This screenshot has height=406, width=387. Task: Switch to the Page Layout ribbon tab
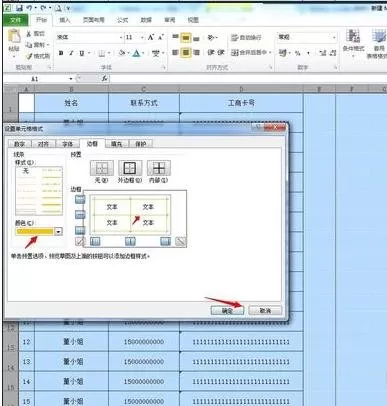(x=94, y=20)
